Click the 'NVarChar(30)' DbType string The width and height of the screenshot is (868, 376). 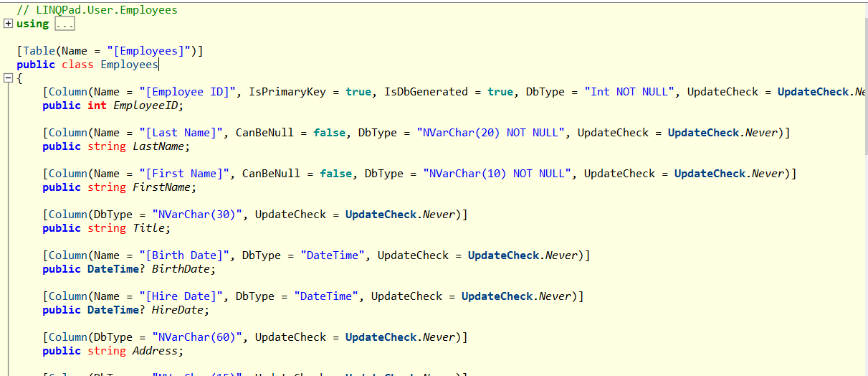tap(197, 215)
